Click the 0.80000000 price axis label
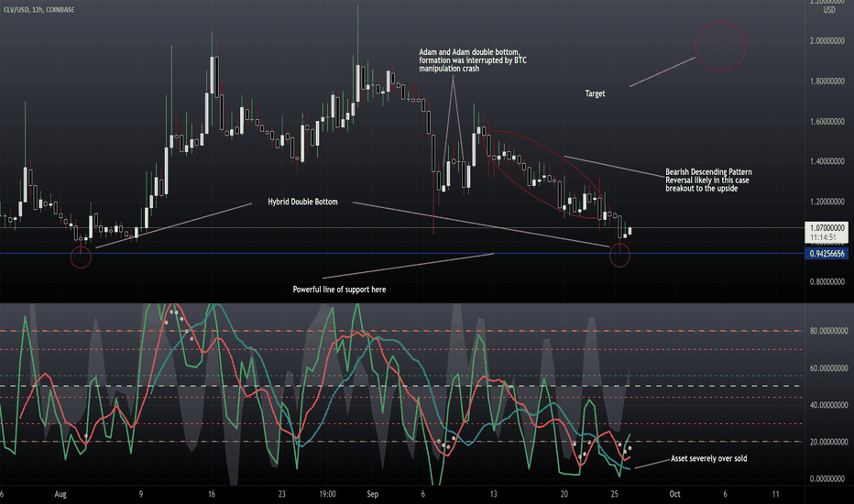The height and width of the screenshot is (504, 854). tap(827, 281)
